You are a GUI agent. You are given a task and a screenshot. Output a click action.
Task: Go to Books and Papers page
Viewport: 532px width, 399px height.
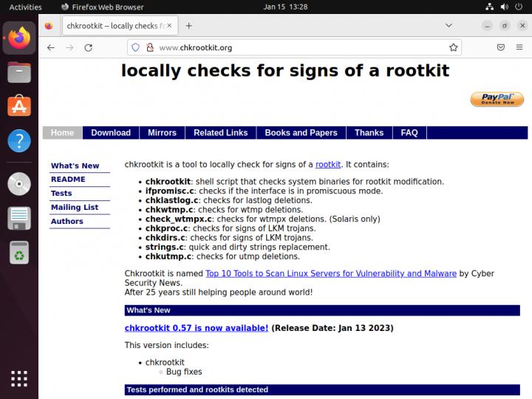pyautogui.click(x=301, y=133)
